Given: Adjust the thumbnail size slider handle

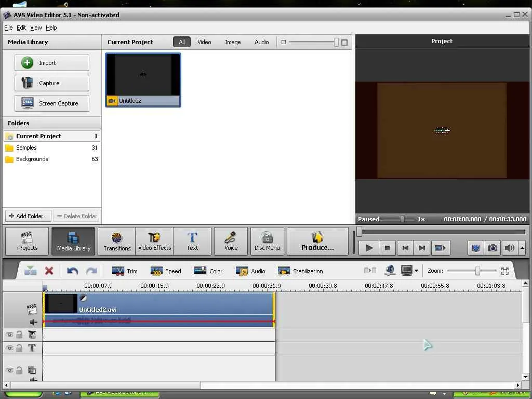Looking at the screenshot, I should [336, 42].
